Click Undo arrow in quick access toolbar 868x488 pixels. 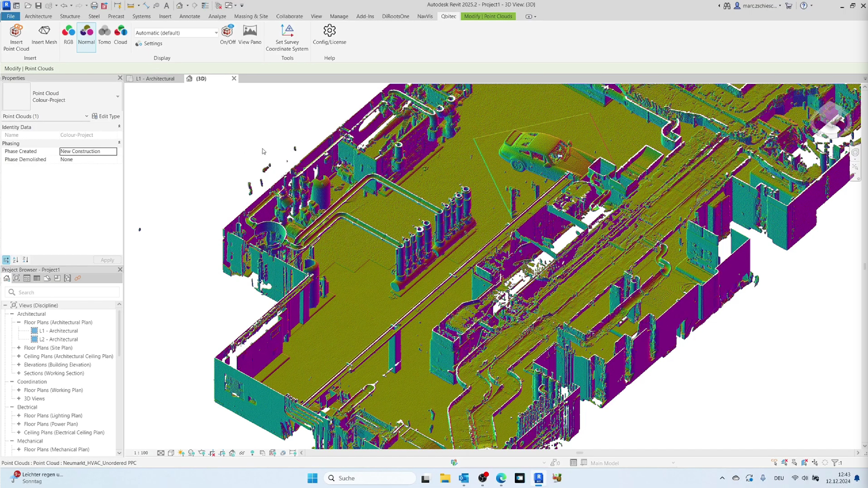point(64,5)
